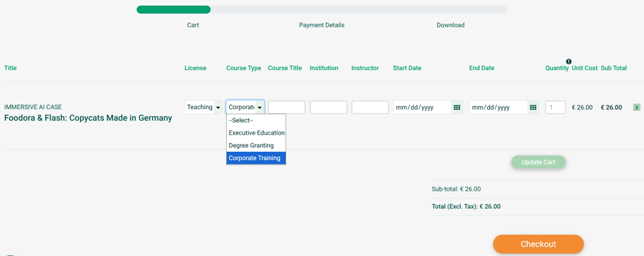
Task: Focus the Course Title input field
Action: 287,108
